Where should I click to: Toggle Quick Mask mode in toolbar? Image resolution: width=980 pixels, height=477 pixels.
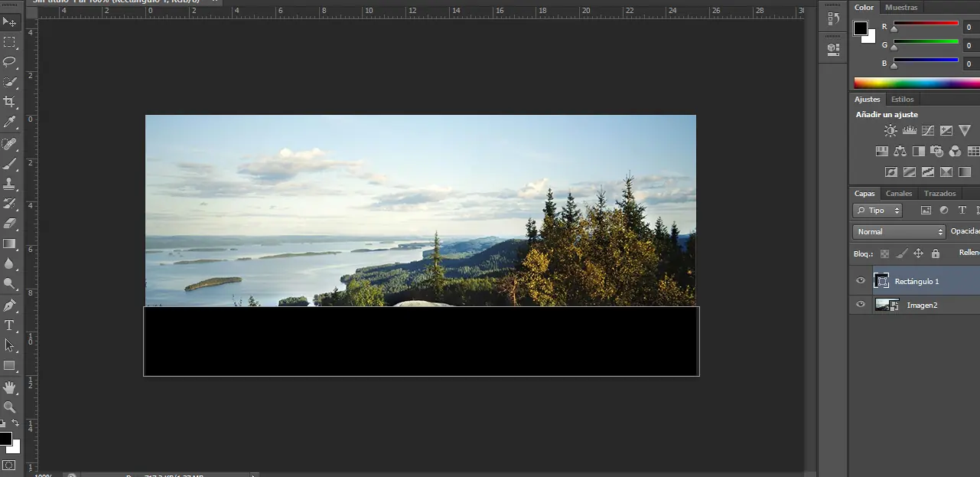click(x=9, y=465)
